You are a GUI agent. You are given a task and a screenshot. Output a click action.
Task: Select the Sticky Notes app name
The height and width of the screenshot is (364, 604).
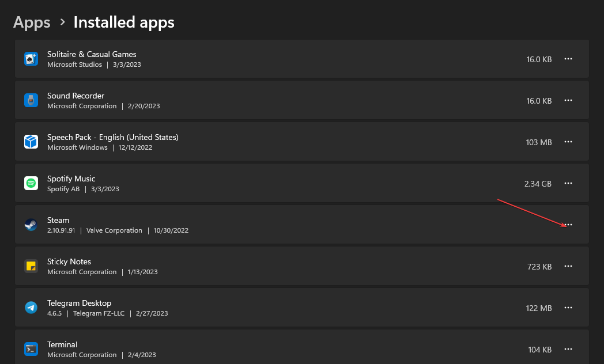[x=69, y=261]
